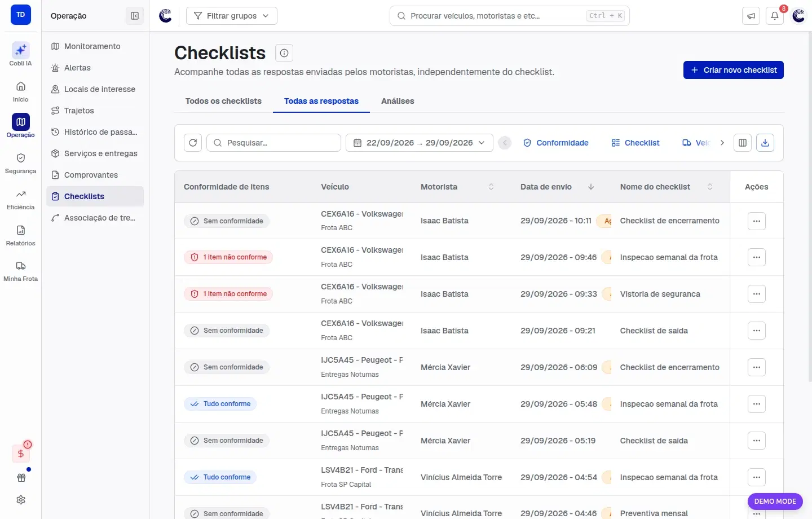Switch to the Análises tab
The width and height of the screenshot is (812, 519).
(x=398, y=101)
